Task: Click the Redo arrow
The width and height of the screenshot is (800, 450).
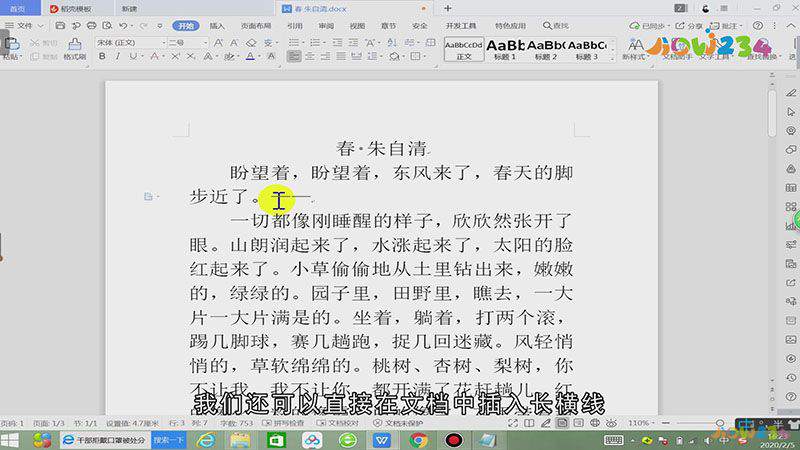Action: pos(144,25)
